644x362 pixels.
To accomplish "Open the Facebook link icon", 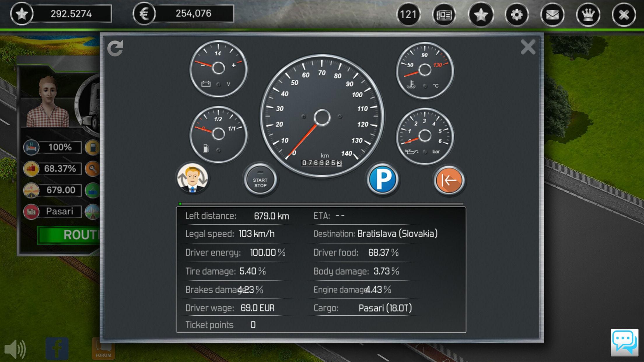I will click(57, 349).
